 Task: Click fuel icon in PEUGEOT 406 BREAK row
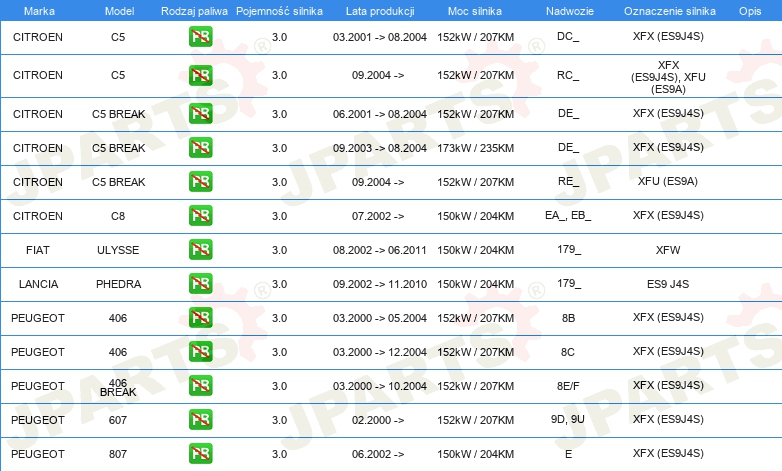(200, 386)
